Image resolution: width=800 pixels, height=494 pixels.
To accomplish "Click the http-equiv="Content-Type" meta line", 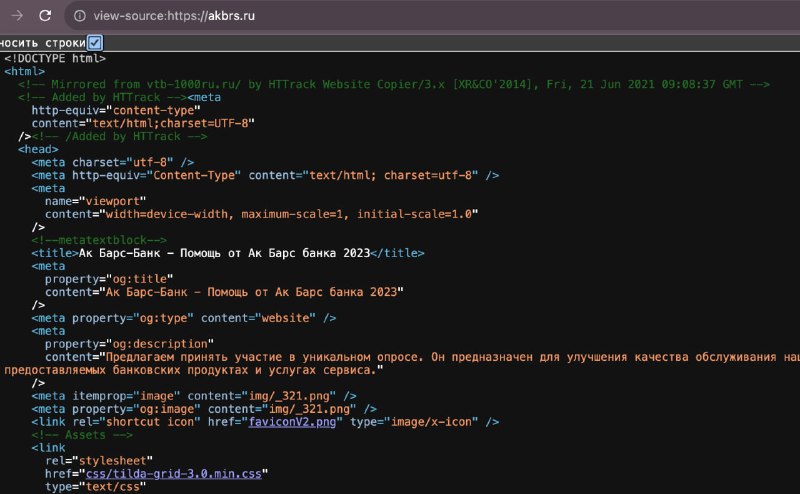I will pos(265,175).
